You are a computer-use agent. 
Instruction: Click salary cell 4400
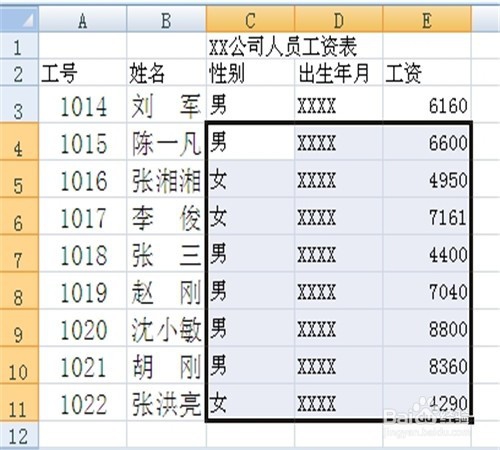[x=427, y=253]
